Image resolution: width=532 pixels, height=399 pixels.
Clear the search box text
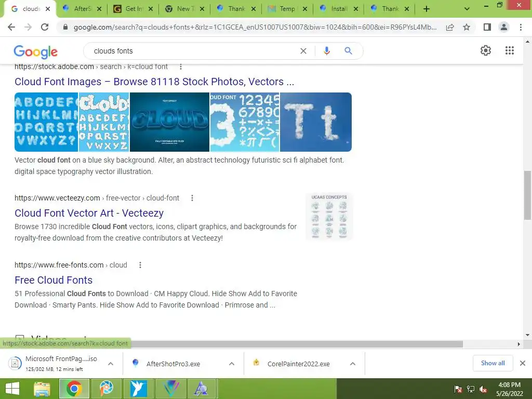pyautogui.click(x=303, y=51)
